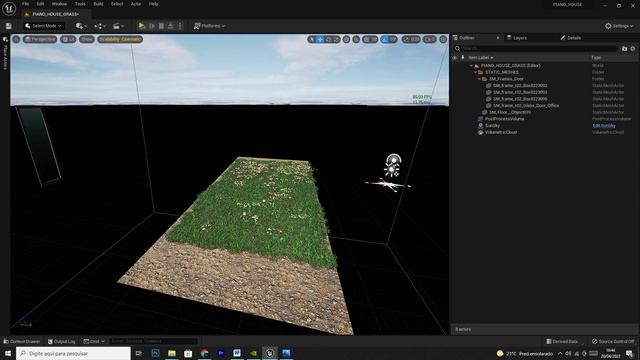Viewport: 640px width, 360px height.
Task: Select the Glass_Door_Office static mesh row
Action: 545,105
